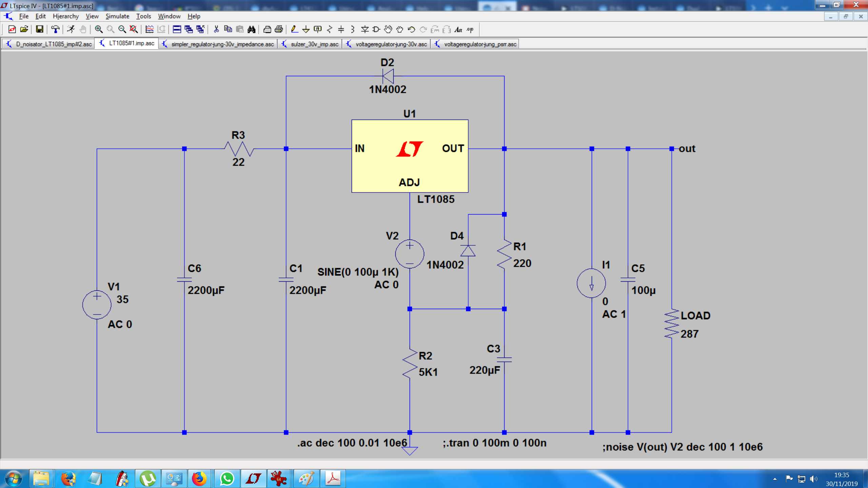
Task: Click the I1 current source symbol
Action: (591, 283)
